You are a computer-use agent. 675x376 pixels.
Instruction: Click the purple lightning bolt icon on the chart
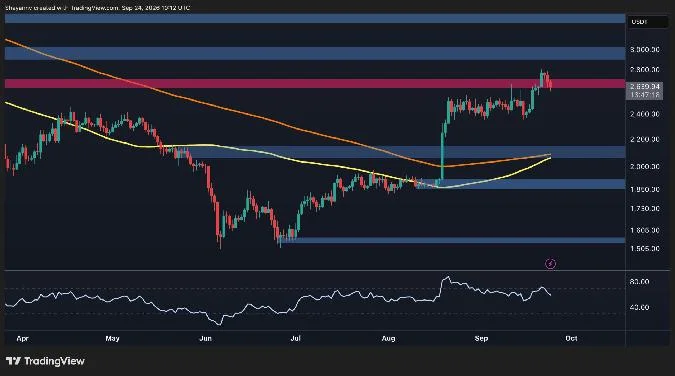click(x=550, y=264)
